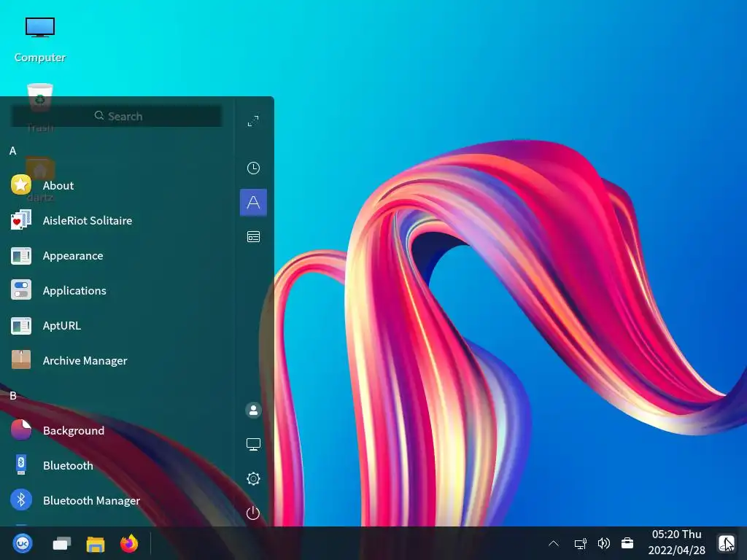Click the letter B section header
The image size is (747, 560).
pos(13,396)
